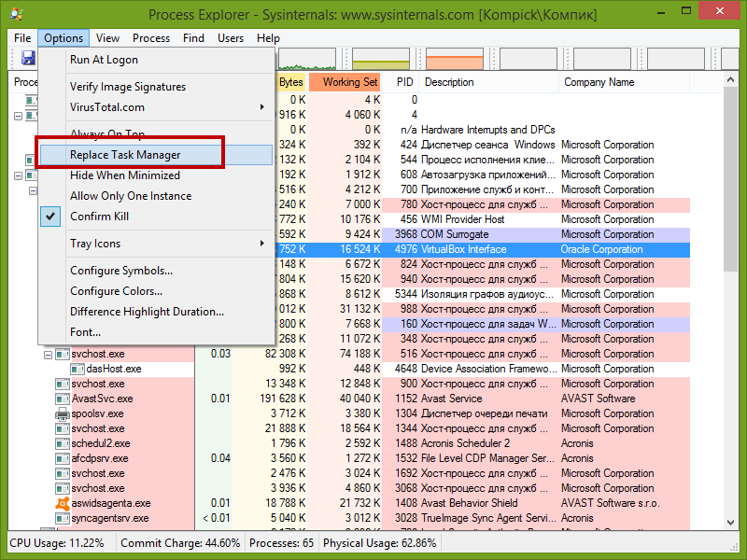Select the icon next to dasHost.exe
The height and width of the screenshot is (560, 747).
point(78,369)
